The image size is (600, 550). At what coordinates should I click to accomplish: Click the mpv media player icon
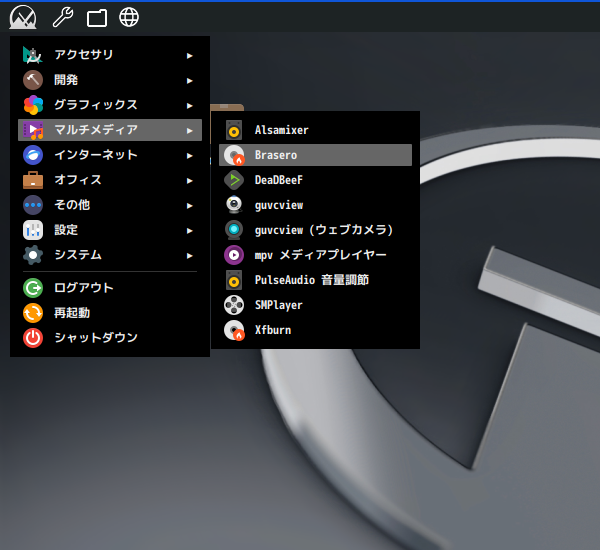(x=234, y=255)
